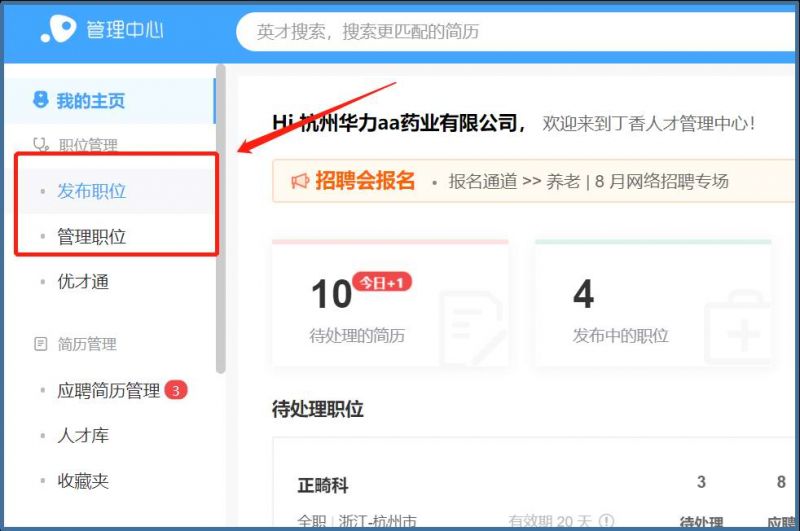This screenshot has width=800, height=531.
Task: Click the 管理中心 title text
Action: pyautogui.click(x=124, y=30)
